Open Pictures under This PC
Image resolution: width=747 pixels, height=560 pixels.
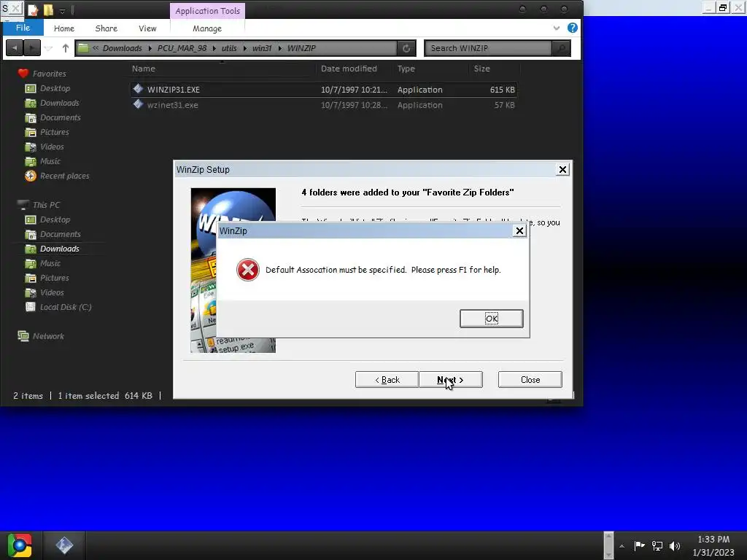pos(54,278)
